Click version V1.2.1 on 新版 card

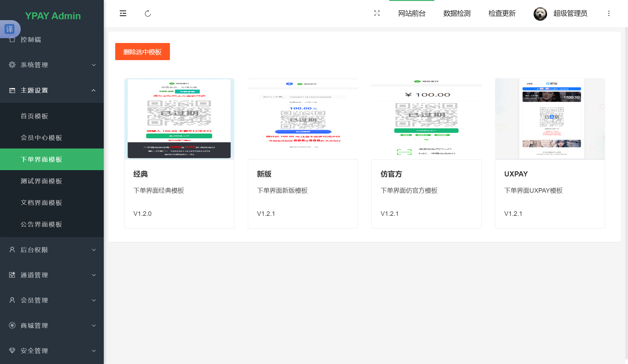click(266, 214)
